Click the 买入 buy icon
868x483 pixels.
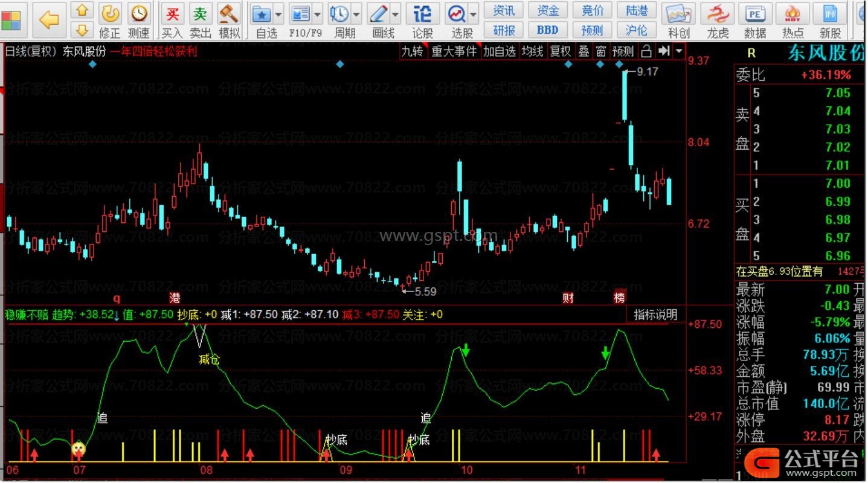click(172, 13)
